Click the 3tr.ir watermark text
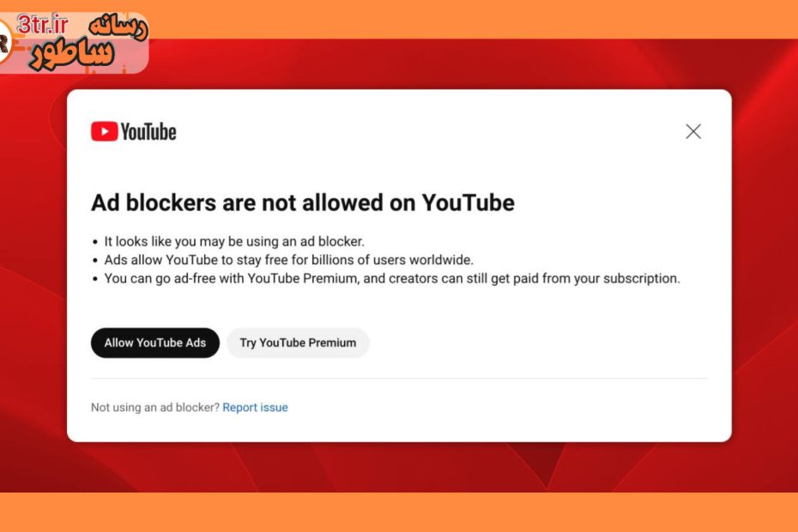The height and width of the screenshot is (532, 798). (x=41, y=23)
